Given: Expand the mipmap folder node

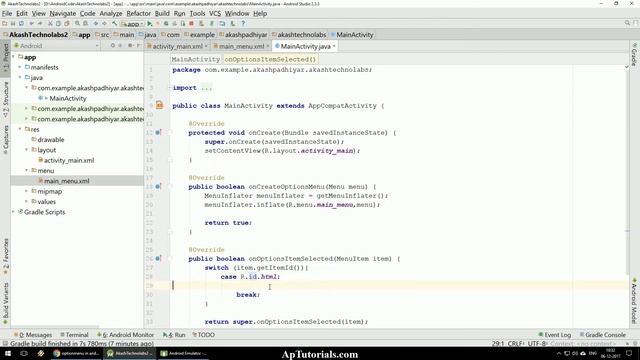Looking at the screenshot, I should click(x=27, y=191).
